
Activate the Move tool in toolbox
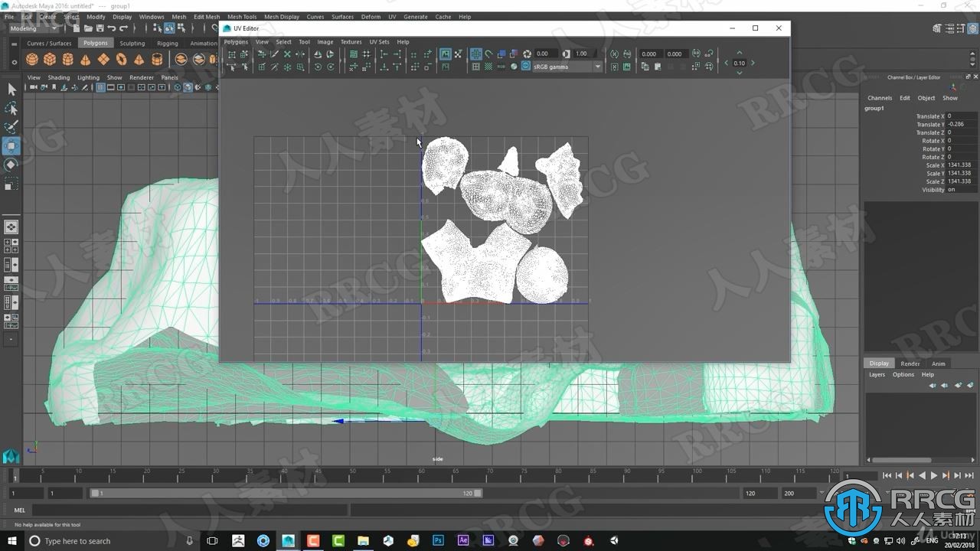11,146
